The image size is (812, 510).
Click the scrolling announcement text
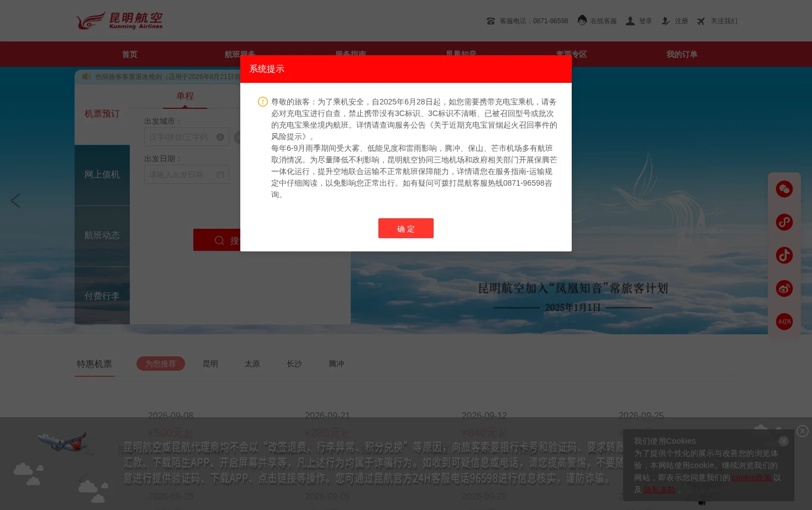tap(167, 77)
